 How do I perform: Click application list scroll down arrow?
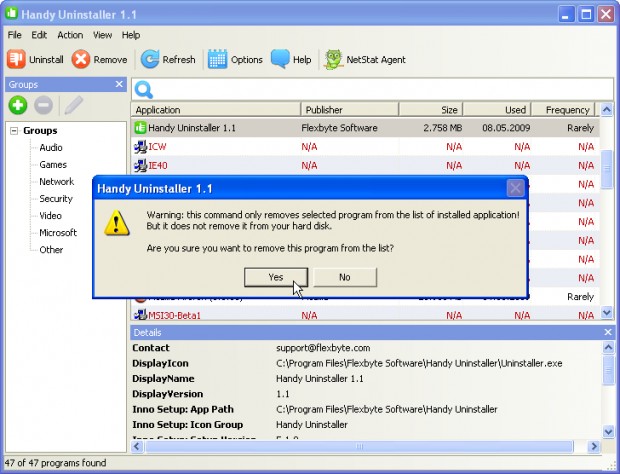click(x=607, y=312)
